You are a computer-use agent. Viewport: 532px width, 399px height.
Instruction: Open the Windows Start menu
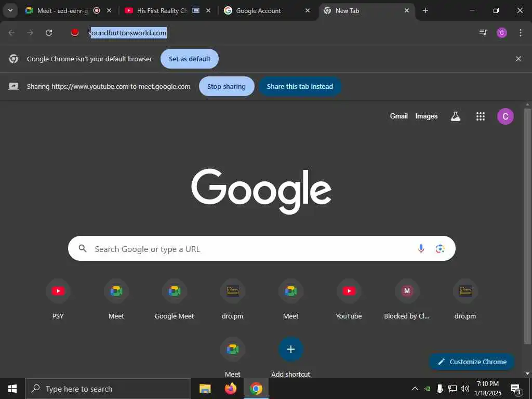pyautogui.click(x=12, y=389)
